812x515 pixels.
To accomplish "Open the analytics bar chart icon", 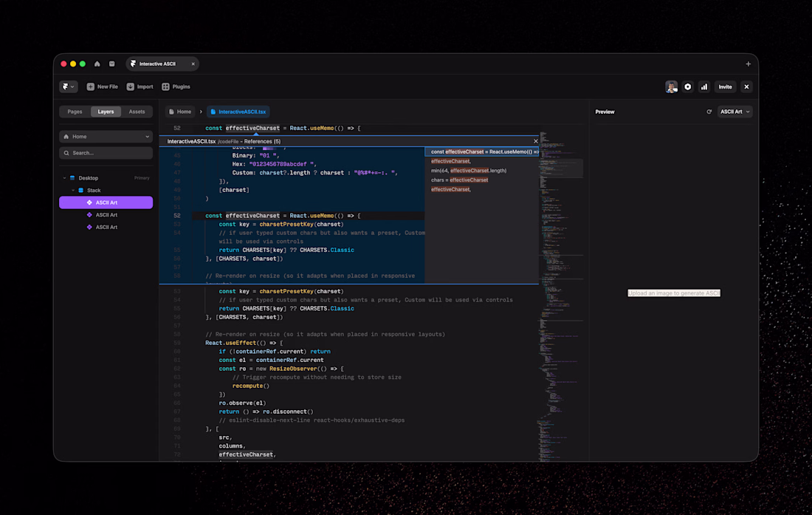I will 703,86.
